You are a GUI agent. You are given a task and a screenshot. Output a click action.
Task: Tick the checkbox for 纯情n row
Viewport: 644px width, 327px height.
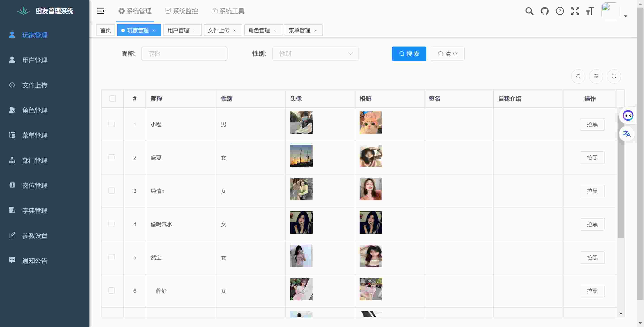pos(112,191)
